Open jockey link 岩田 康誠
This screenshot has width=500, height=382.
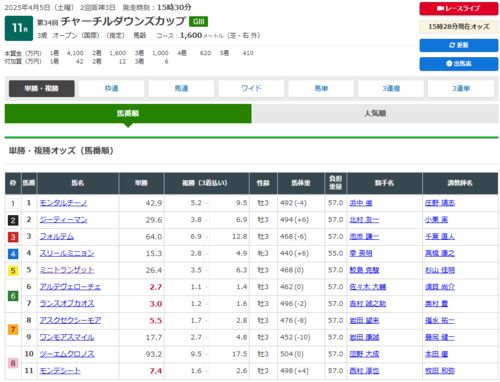click(364, 337)
